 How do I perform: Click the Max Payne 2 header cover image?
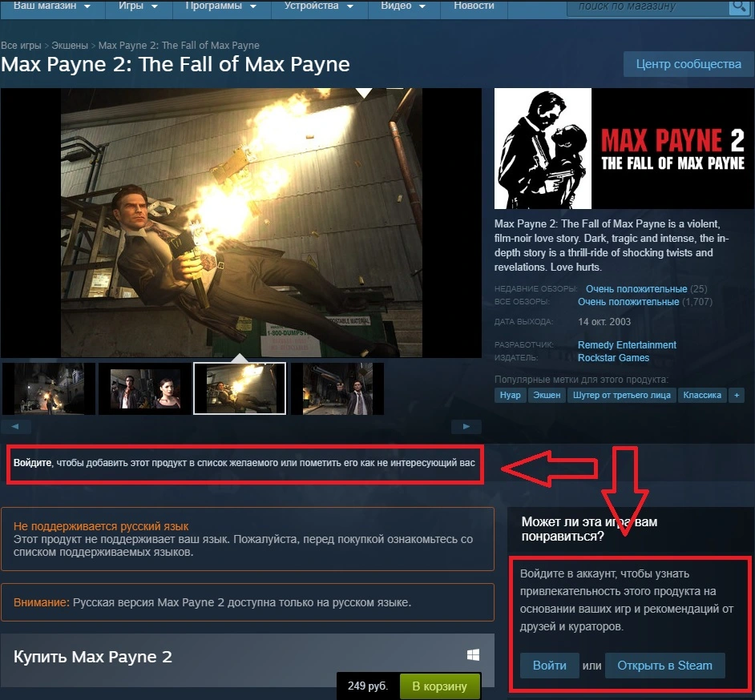(624, 148)
